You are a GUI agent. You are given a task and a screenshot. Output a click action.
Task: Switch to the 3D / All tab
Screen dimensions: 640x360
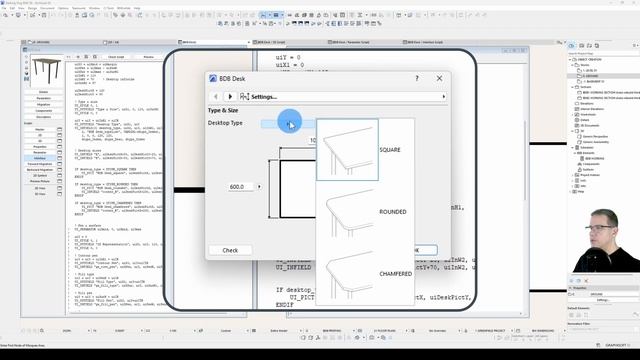(139, 42)
